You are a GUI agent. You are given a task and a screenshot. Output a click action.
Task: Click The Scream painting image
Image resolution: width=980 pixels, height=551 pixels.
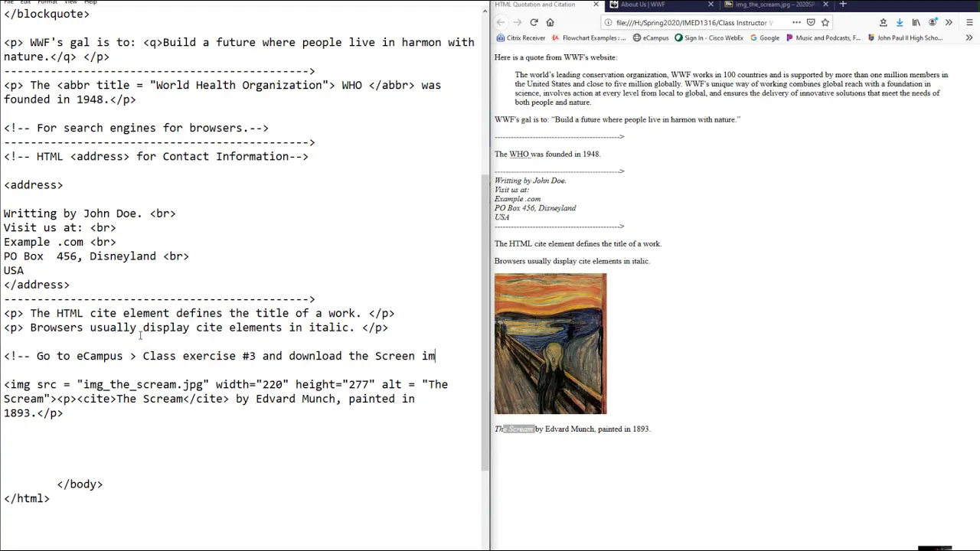[x=550, y=344]
